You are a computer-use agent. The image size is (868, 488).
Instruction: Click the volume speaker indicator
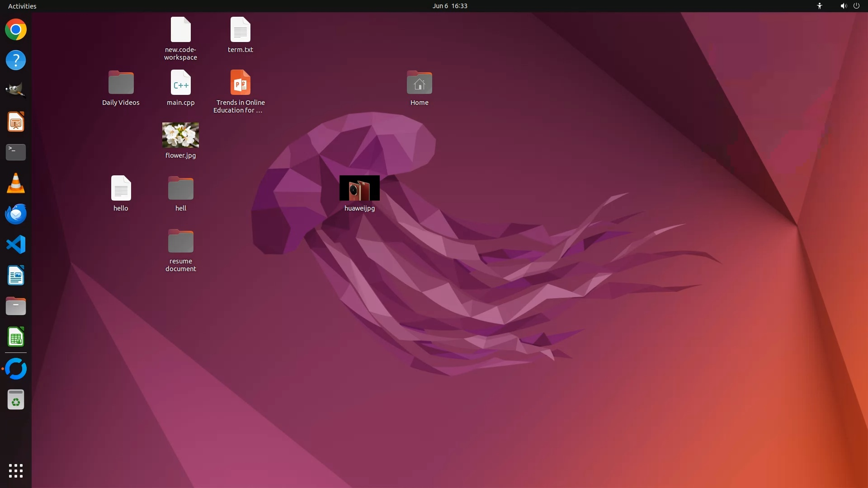click(x=843, y=6)
